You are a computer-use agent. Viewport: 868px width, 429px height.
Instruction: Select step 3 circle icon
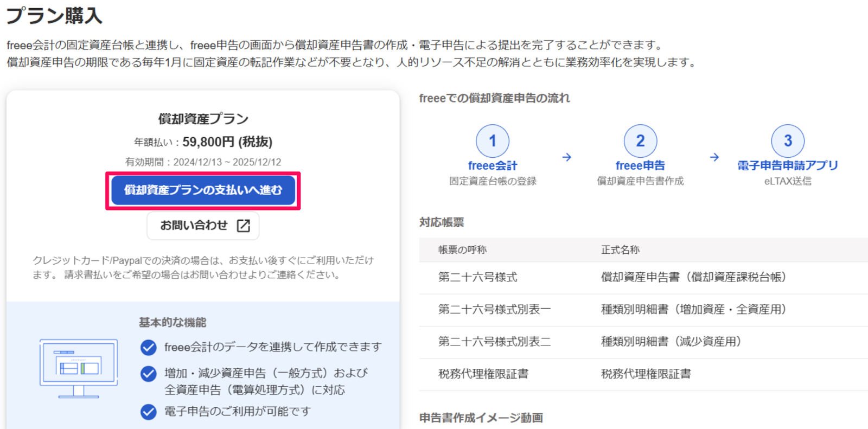pyautogui.click(x=788, y=141)
